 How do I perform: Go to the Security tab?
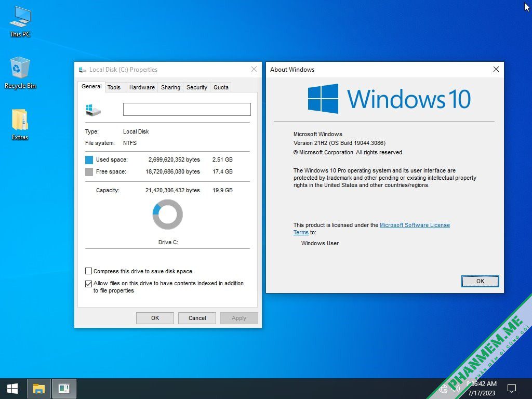[197, 87]
